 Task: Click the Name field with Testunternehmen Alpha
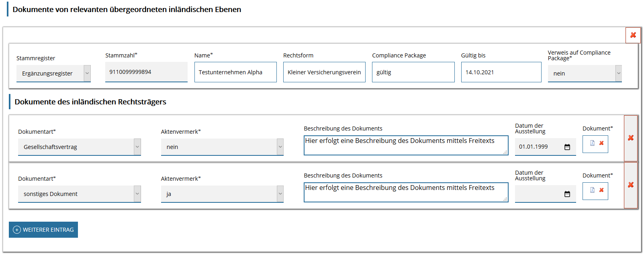coord(235,72)
